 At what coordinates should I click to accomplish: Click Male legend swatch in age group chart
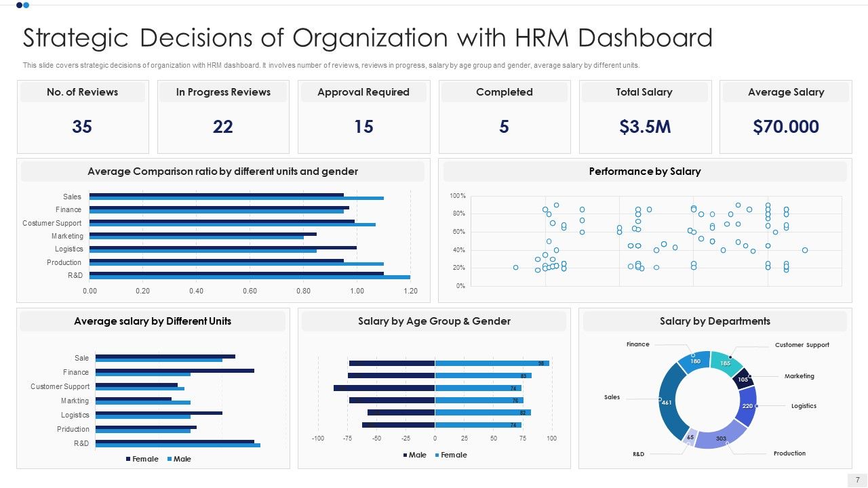(406, 455)
